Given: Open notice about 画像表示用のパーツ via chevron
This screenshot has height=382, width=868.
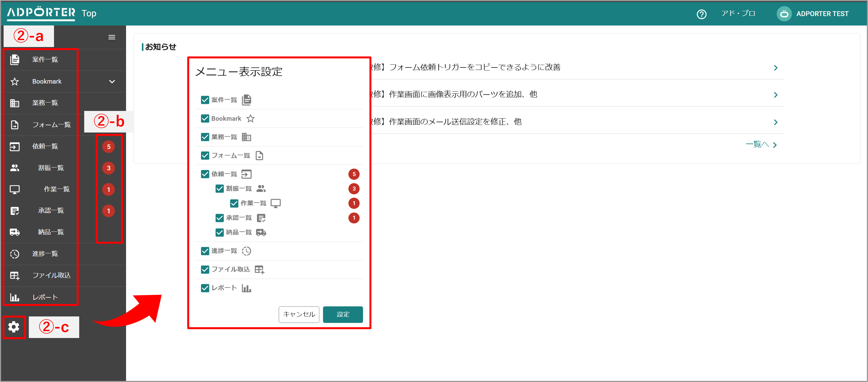Looking at the screenshot, I should tap(776, 95).
